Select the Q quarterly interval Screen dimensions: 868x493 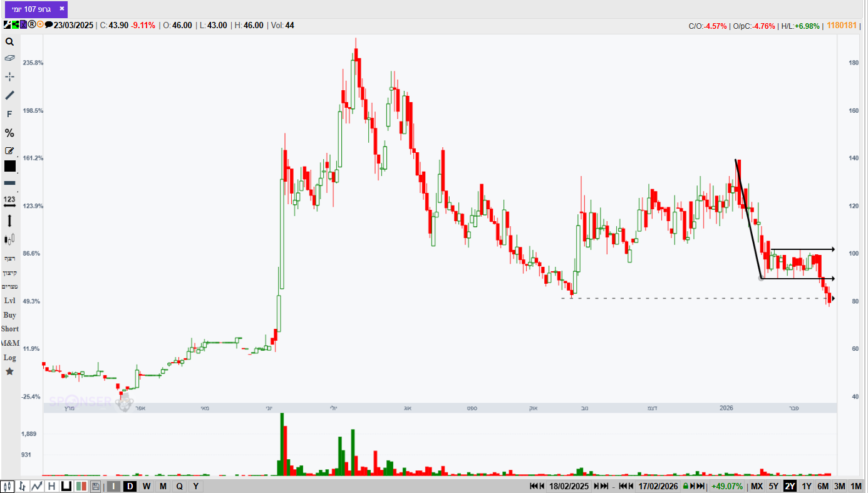(179, 486)
